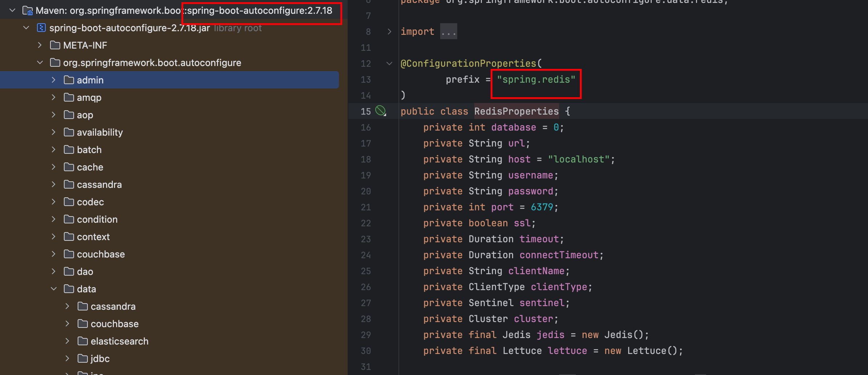Click the connectTimeout field name
The height and width of the screenshot is (375, 868).
559,255
